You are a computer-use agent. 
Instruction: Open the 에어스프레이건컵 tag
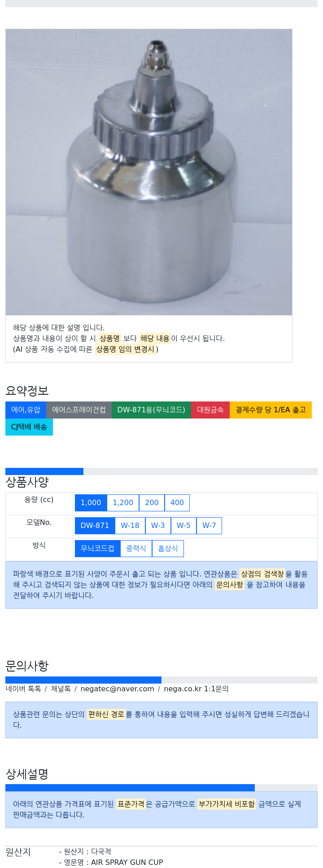[x=79, y=410]
